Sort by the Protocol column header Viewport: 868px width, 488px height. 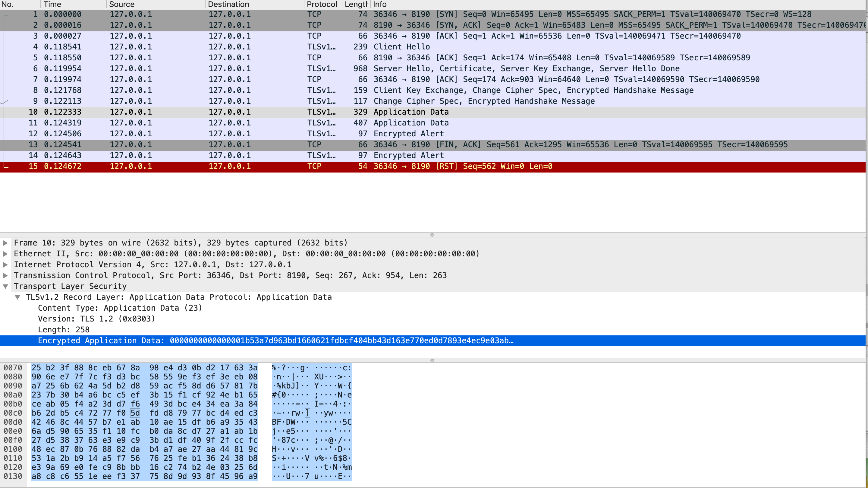click(x=322, y=5)
